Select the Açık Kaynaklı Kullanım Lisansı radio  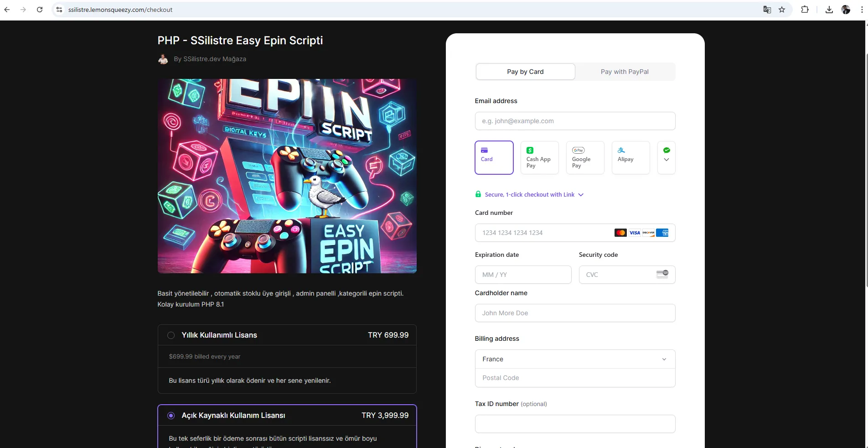(171, 416)
